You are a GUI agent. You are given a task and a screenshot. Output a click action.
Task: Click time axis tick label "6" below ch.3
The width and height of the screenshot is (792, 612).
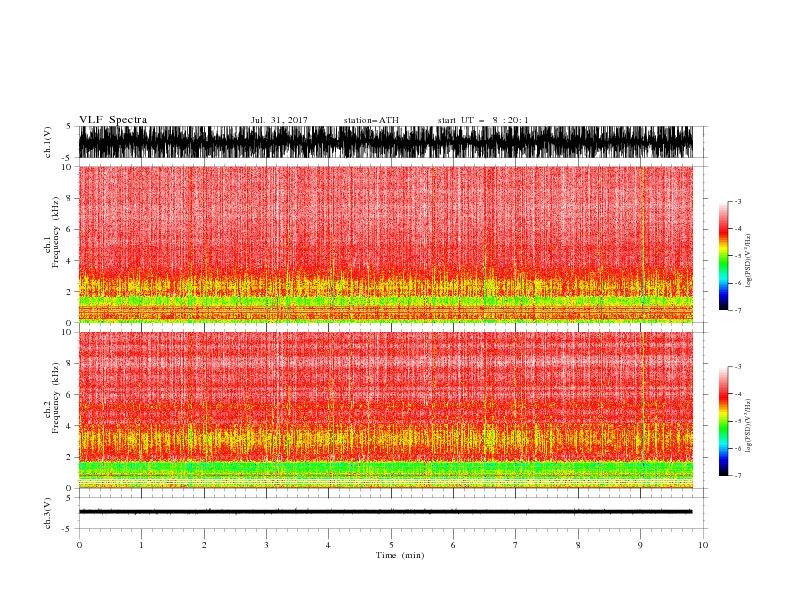pos(453,545)
